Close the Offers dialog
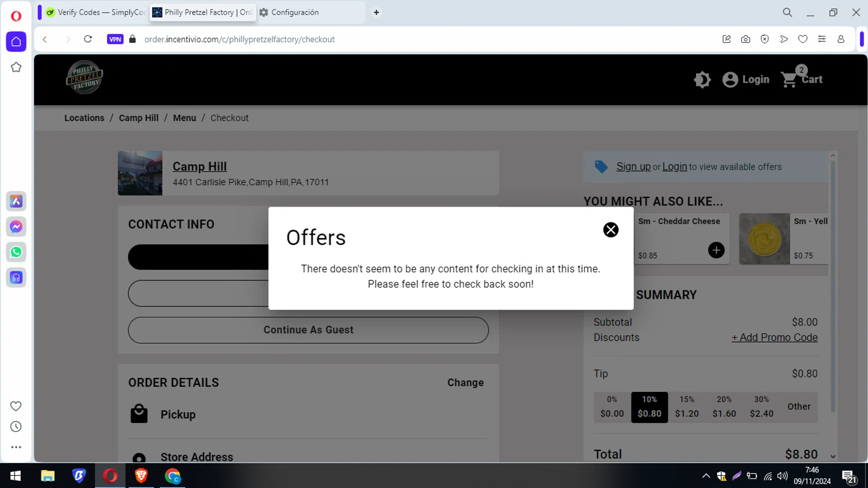 pos(610,230)
